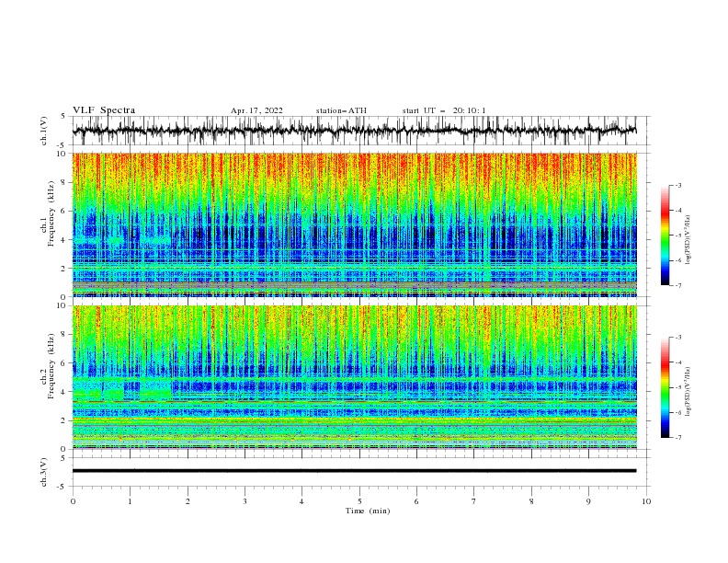This screenshot has height=563, width=728.
Task: Click the time axis tick label 7
Action: 474,501
